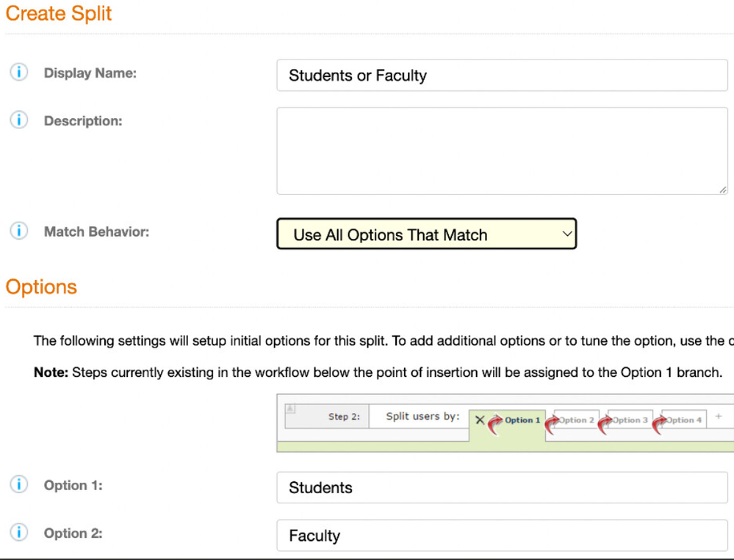Switch to the Option 3 tab
Viewport: 734px width, 560px height.
click(x=630, y=420)
